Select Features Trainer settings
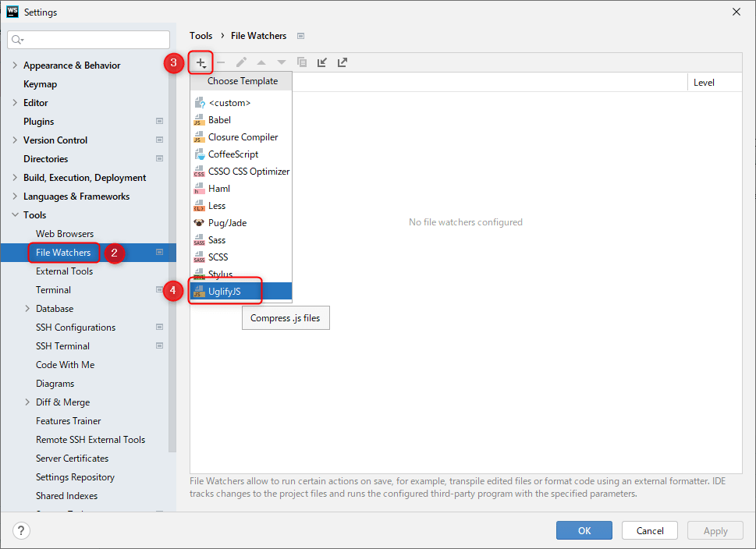This screenshot has width=756, height=549. point(69,421)
